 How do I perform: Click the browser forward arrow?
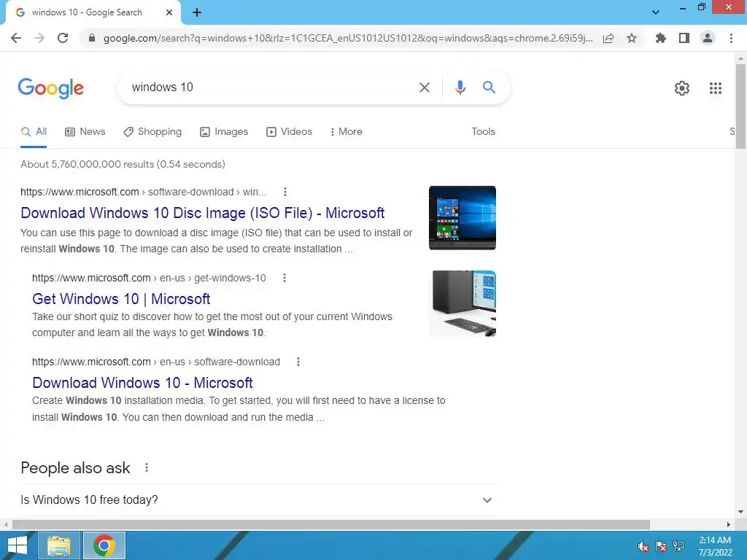point(39,38)
